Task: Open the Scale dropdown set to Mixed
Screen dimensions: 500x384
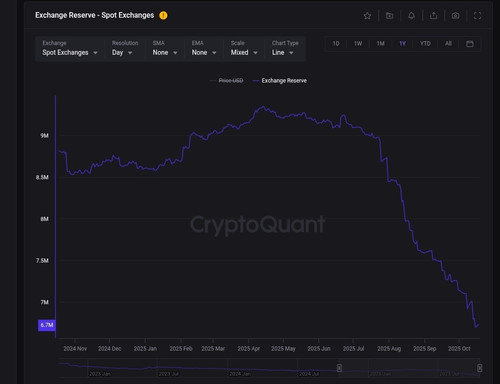Action: [x=244, y=49]
